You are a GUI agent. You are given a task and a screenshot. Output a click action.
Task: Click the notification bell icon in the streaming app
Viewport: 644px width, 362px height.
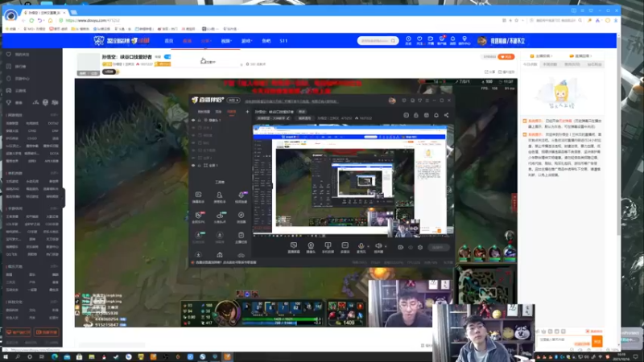(436, 115)
